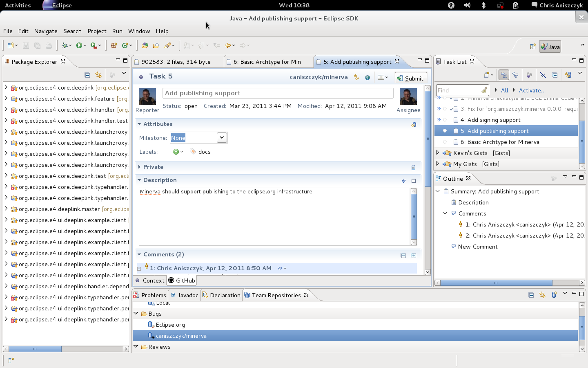The image size is (588, 368).
Task: Click the Open Type toolbar icon
Action: coord(145,45)
